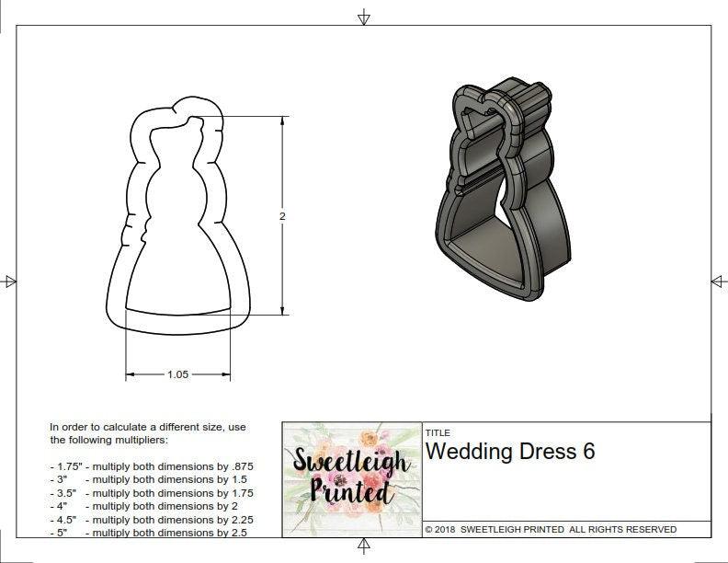Image resolution: width=728 pixels, height=563 pixels.
Task: Click the '1.75" multiply by .875' line
Action: [152, 466]
